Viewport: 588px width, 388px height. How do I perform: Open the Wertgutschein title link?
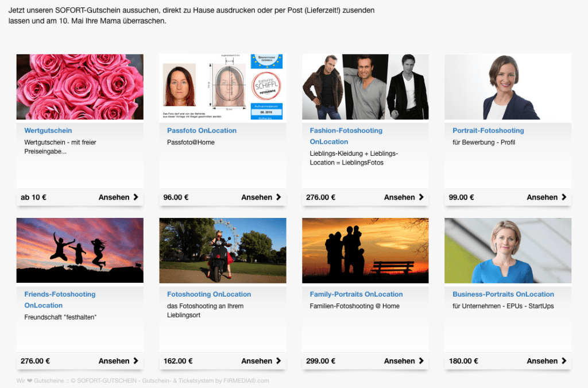[x=48, y=130]
